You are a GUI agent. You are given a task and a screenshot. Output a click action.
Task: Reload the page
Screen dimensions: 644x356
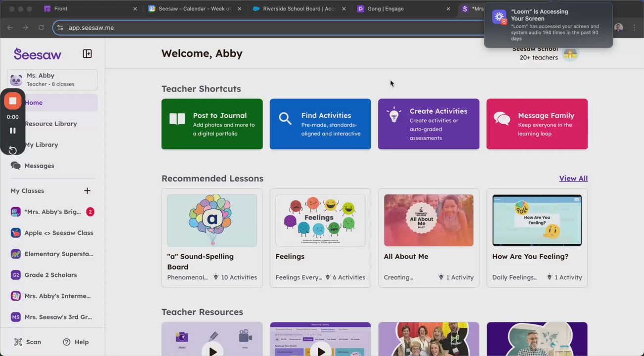tap(41, 28)
